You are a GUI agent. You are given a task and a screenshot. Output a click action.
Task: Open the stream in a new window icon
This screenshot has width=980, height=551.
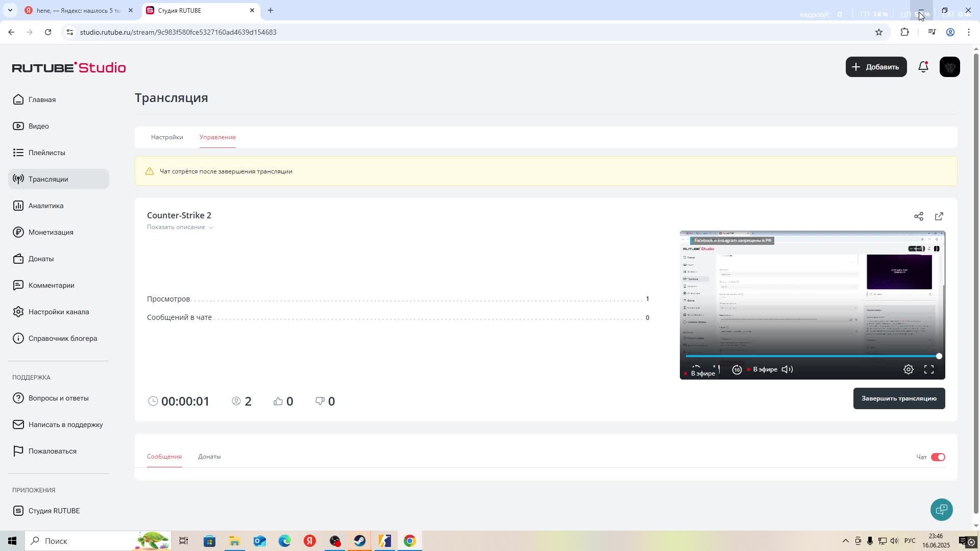(939, 216)
